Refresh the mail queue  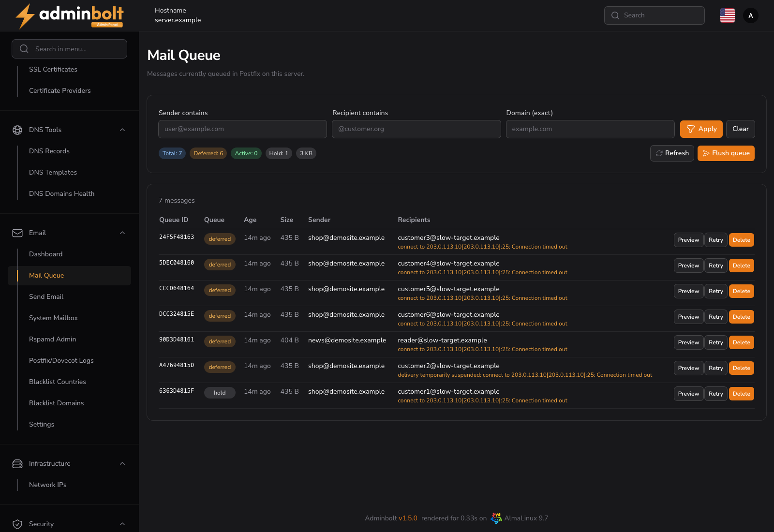(x=672, y=153)
